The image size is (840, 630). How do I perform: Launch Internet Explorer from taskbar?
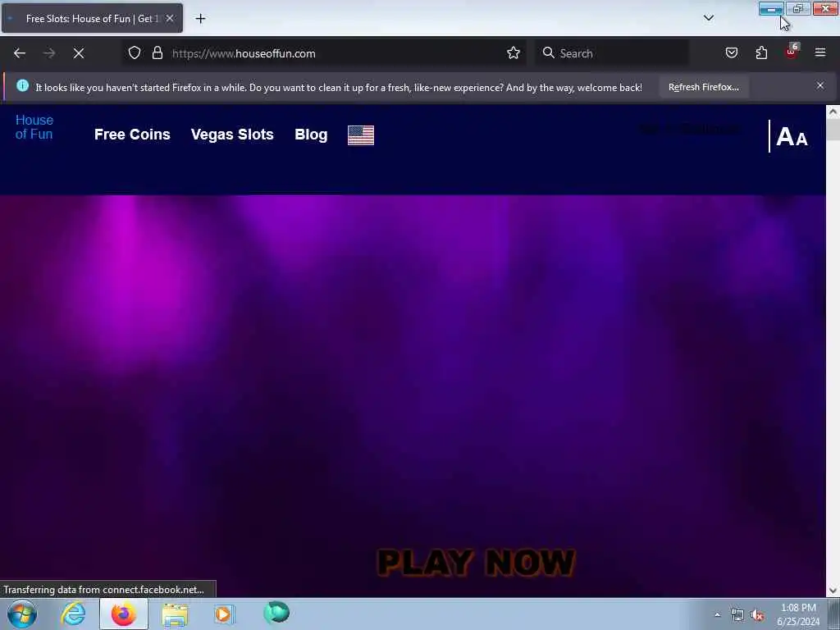tap(74, 614)
